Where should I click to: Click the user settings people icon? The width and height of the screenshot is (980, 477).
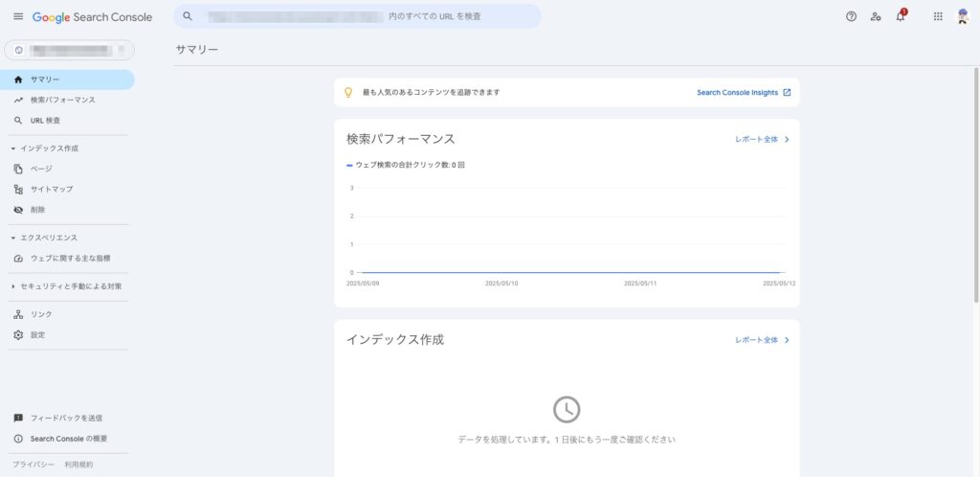pyautogui.click(x=876, y=16)
